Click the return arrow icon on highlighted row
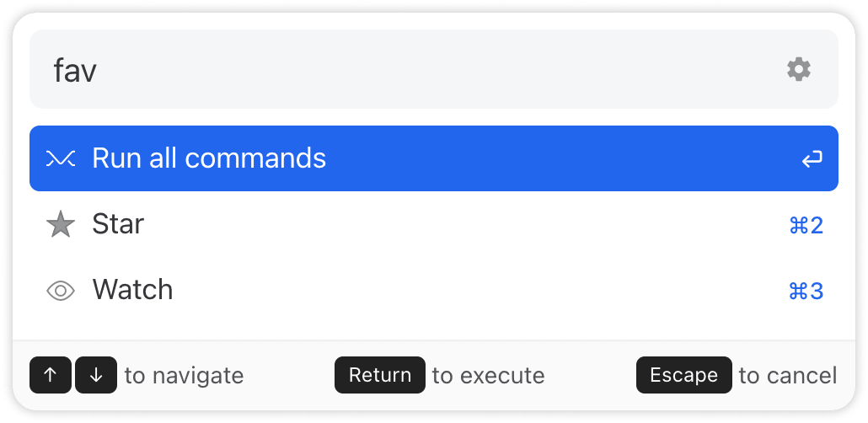Screen dimensions: 868x423 pos(812,159)
